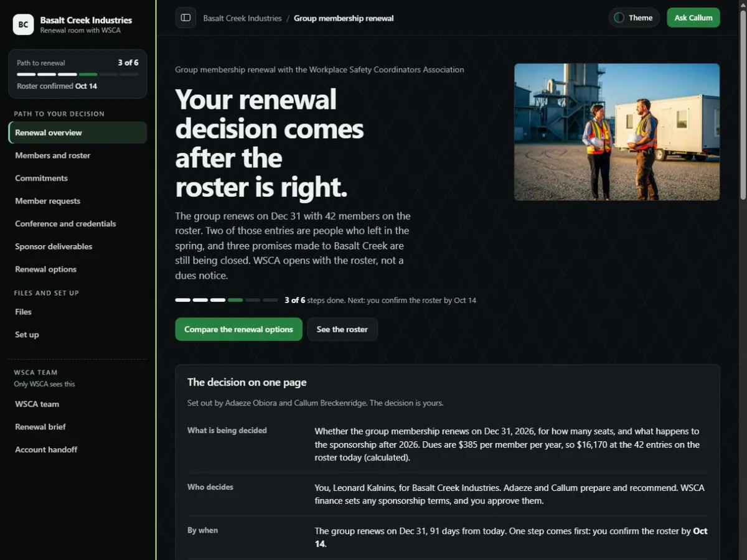
Task: Click the 'Who decides' row label
Action: (x=210, y=487)
